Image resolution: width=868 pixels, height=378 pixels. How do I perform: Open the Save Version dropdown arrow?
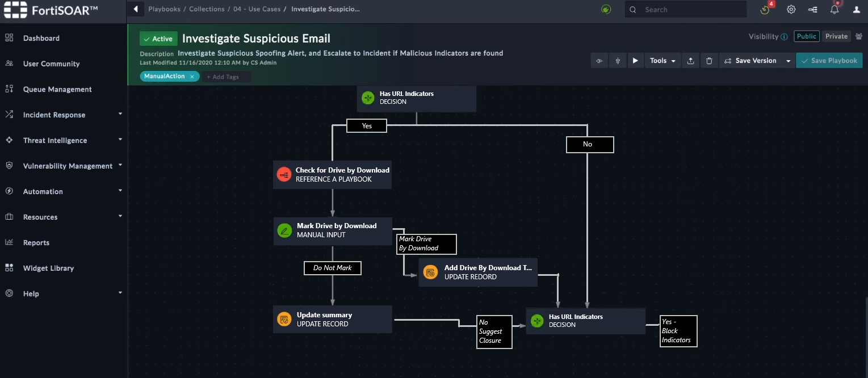(x=788, y=61)
